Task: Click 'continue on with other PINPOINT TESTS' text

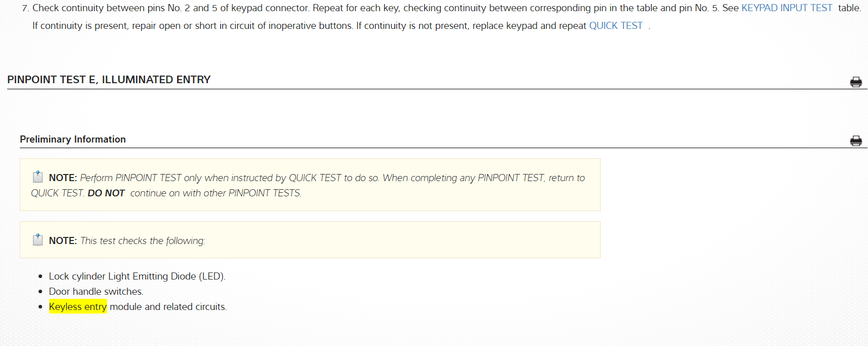Action: [216, 193]
